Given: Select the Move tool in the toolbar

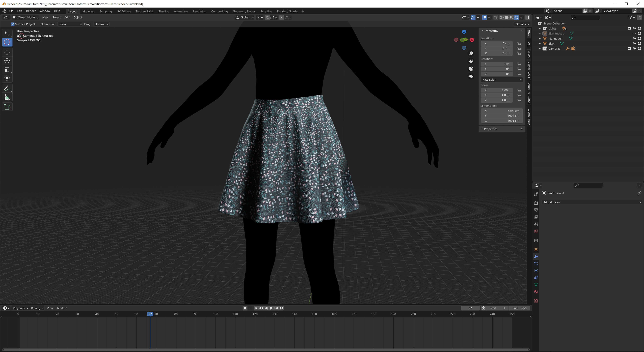Looking at the screenshot, I should [x=7, y=52].
